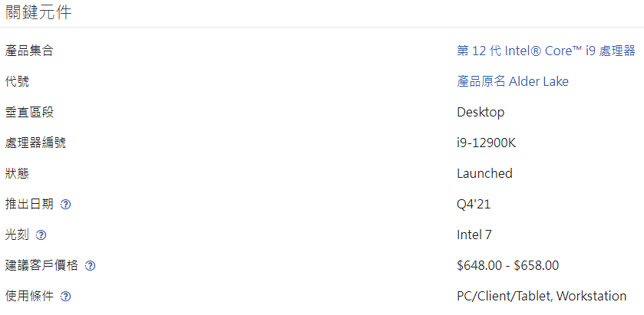
Task: Click the 建議客戶價格 label text
Action: coord(41,265)
